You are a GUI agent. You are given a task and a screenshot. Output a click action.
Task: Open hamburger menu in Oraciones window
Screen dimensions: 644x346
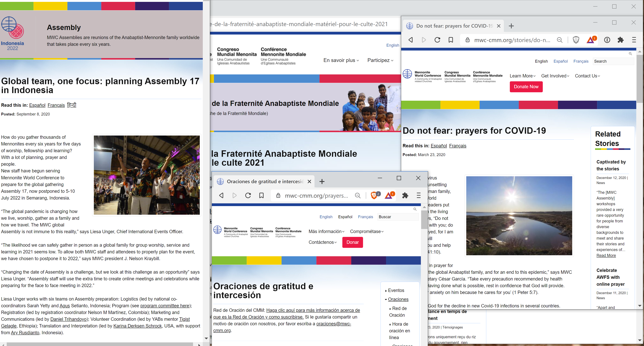(419, 195)
